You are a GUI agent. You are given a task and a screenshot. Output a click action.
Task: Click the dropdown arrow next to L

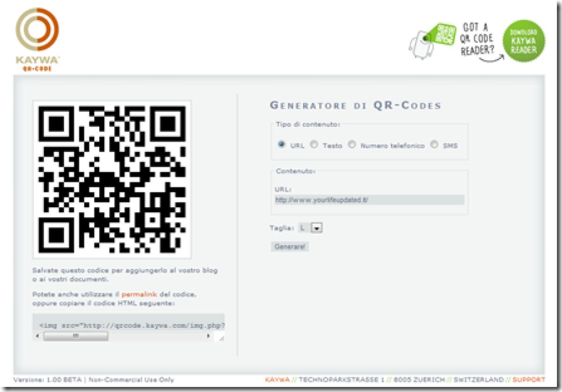318,228
